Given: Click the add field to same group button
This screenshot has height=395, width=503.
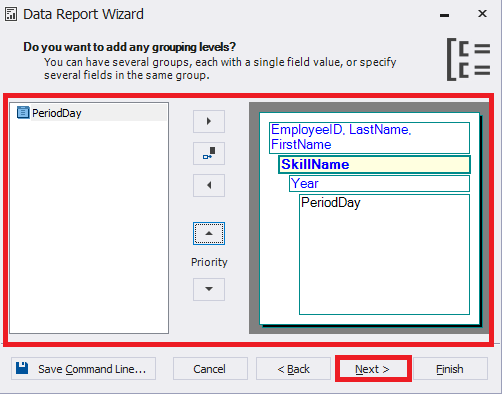Looking at the screenshot, I should click(x=209, y=153).
